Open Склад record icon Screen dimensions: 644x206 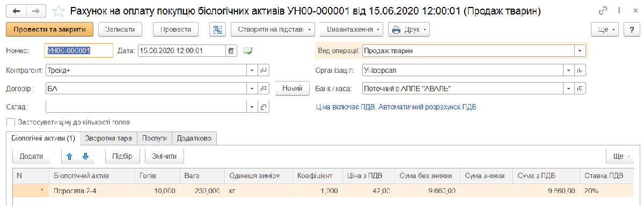coord(264,107)
